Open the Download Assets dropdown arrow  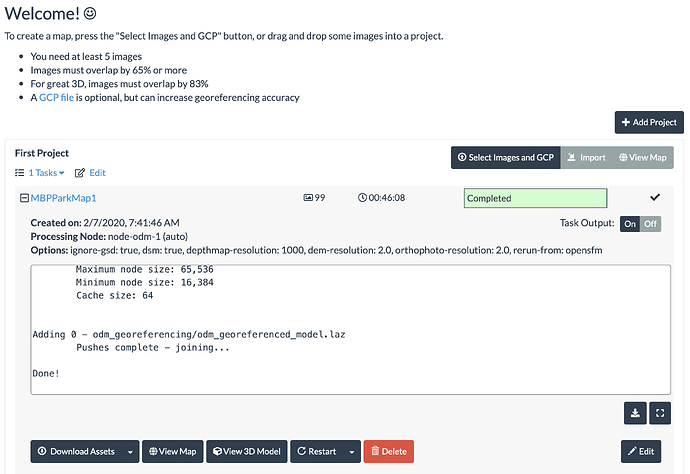click(x=130, y=451)
